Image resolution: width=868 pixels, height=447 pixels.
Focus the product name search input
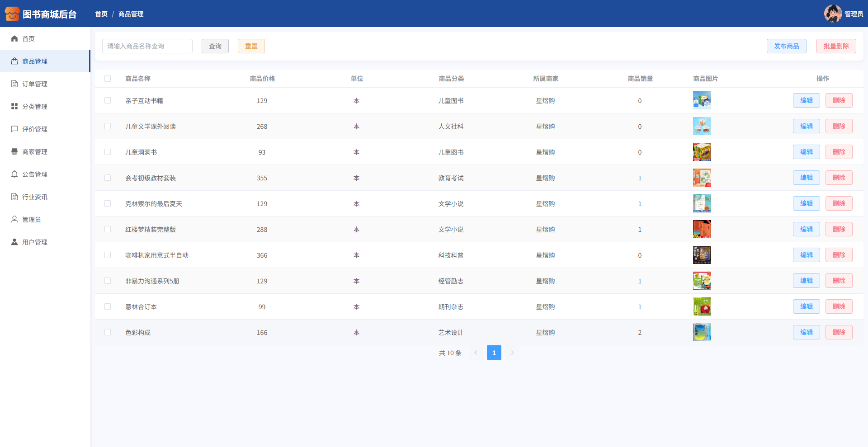tap(147, 46)
